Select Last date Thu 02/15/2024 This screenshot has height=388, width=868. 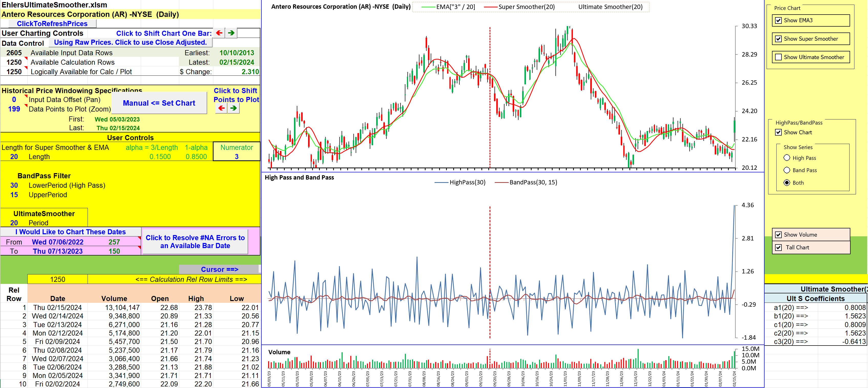tap(118, 128)
